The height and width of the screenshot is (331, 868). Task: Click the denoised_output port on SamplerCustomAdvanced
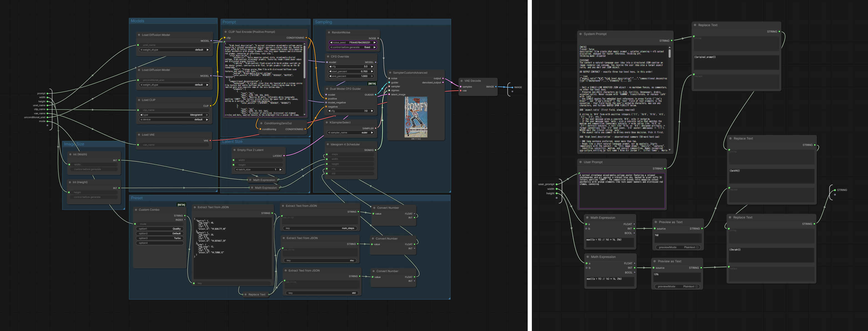443,82
